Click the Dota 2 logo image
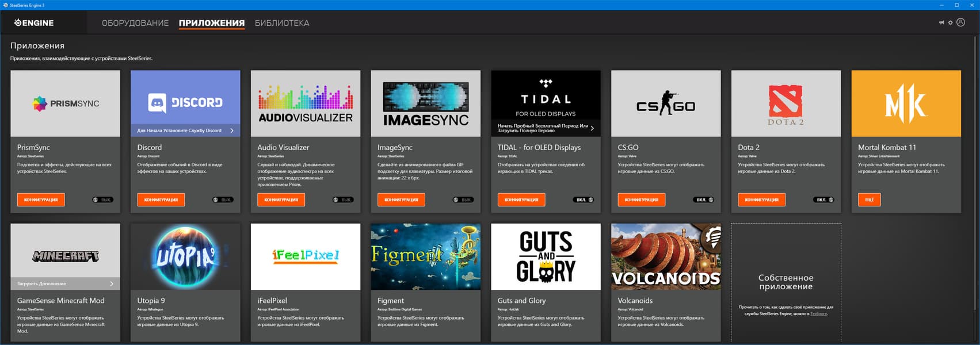 (x=786, y=103)
